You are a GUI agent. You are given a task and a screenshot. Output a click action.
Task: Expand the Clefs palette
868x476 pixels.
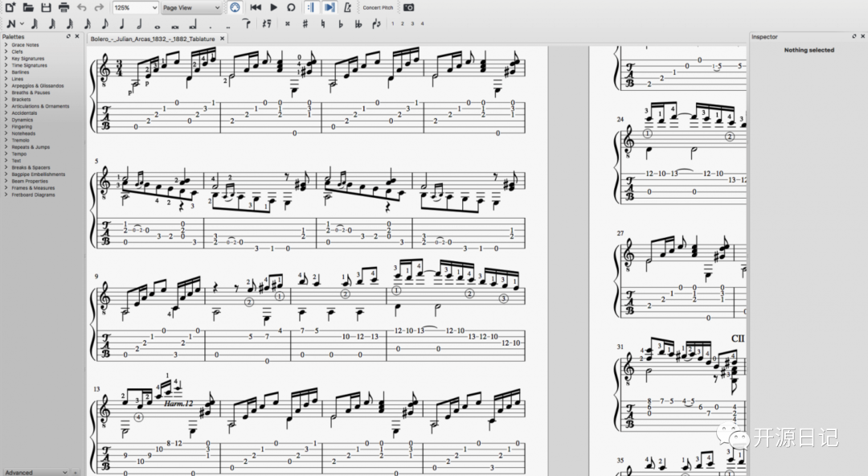(6, 51)
